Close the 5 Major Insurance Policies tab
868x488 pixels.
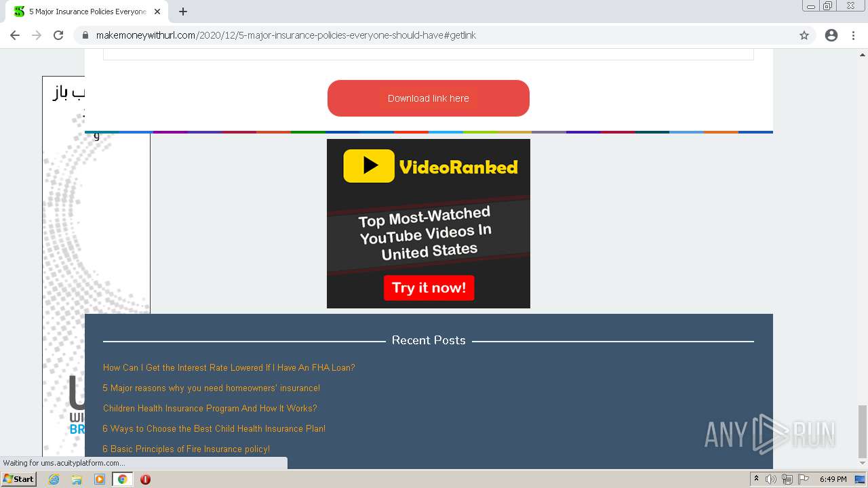point(157,12)
